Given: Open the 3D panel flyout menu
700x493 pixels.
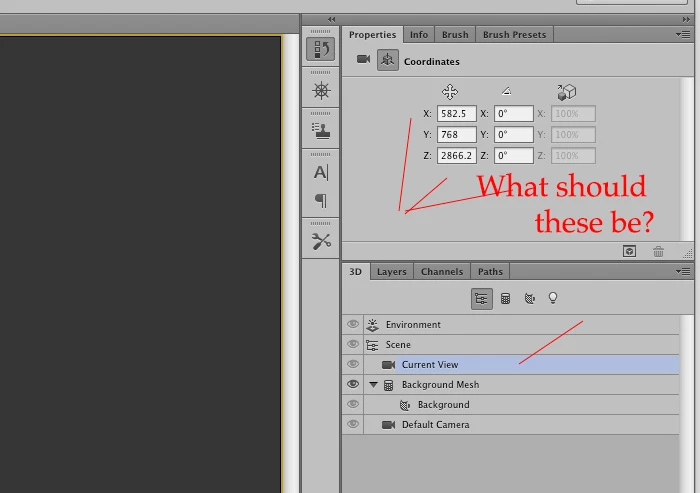Looking at the screenshot, I should click(x=683, y=272).
